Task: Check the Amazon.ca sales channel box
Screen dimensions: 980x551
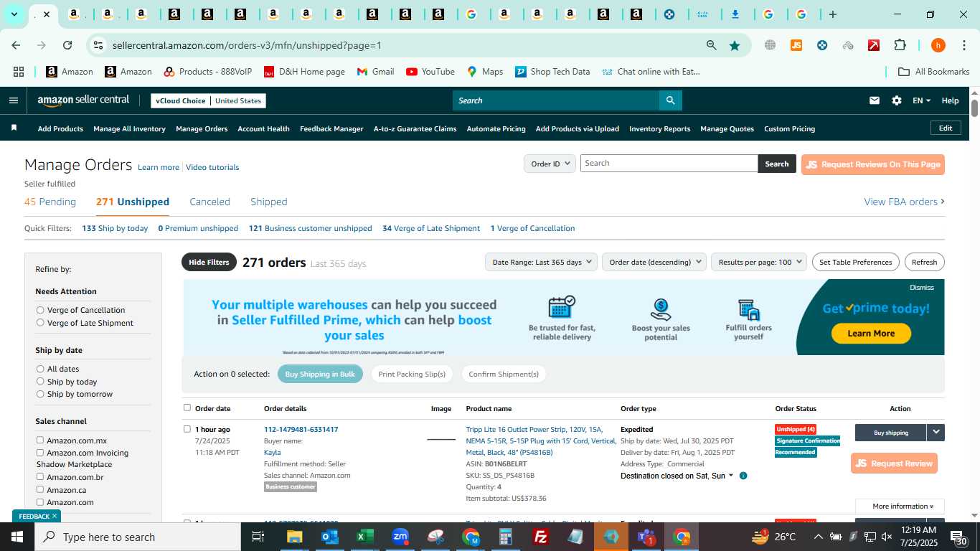Action: tap(40, 489)
